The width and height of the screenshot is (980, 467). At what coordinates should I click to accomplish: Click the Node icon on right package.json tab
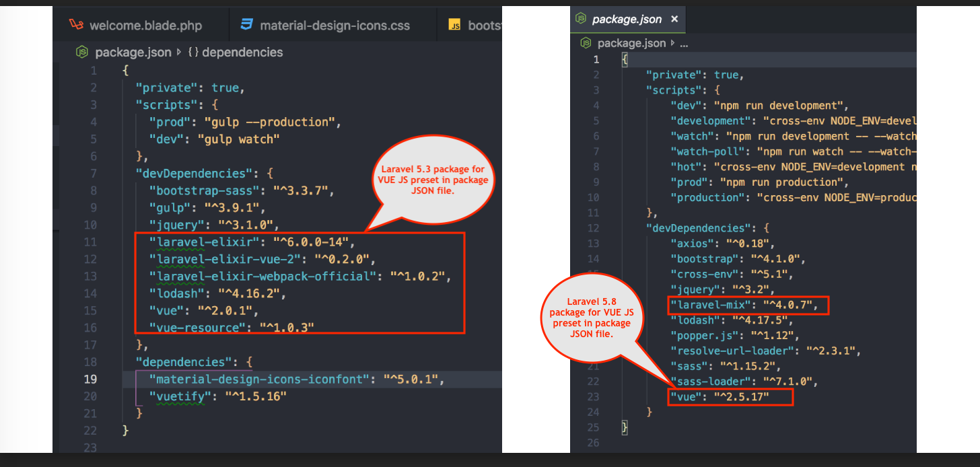[x=581, y=20]
